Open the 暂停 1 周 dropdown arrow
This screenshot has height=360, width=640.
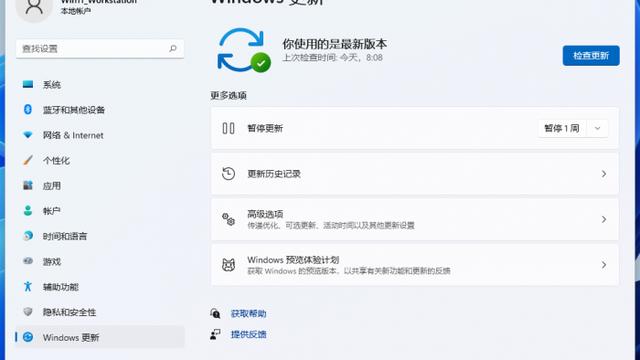click(x=597, y=129)
